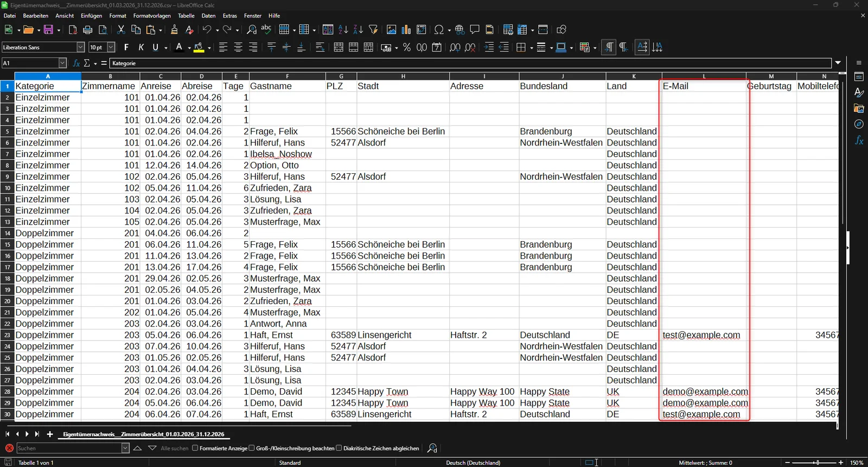This screenshot has height=467, width=868.
Task: Run the spelling check tool
Action: (266, 30)
